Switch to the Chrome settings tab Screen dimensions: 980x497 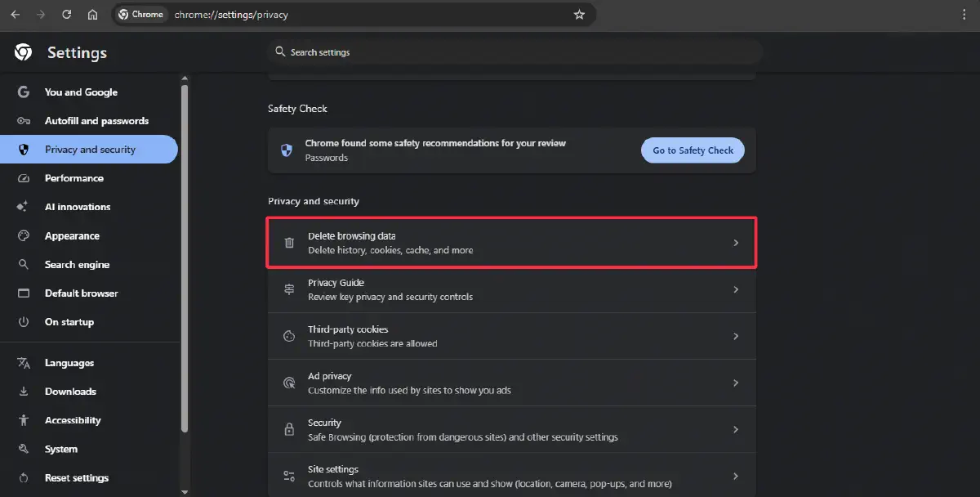[x=140, y=14]
